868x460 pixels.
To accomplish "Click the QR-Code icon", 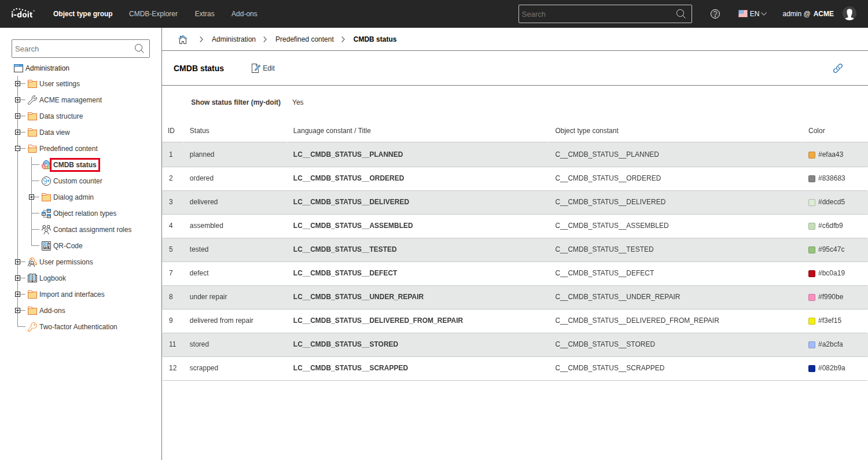I will pos(46,246).
